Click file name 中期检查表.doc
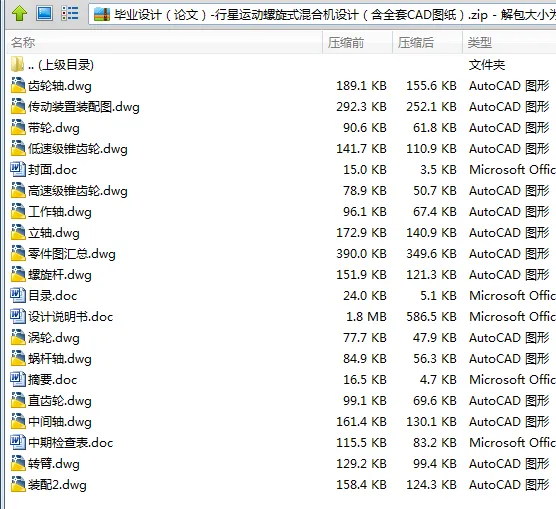 [x=71, y=443]
